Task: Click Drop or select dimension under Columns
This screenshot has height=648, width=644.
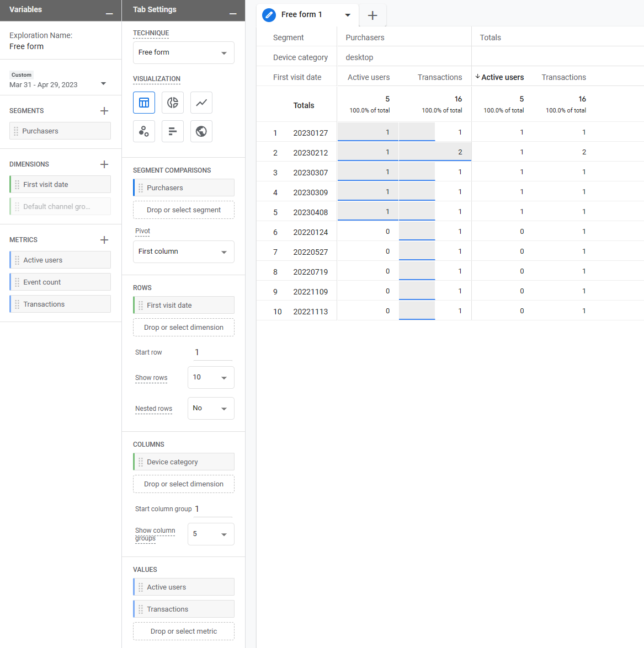Action: pyautogui.click(x=184, y=484)
